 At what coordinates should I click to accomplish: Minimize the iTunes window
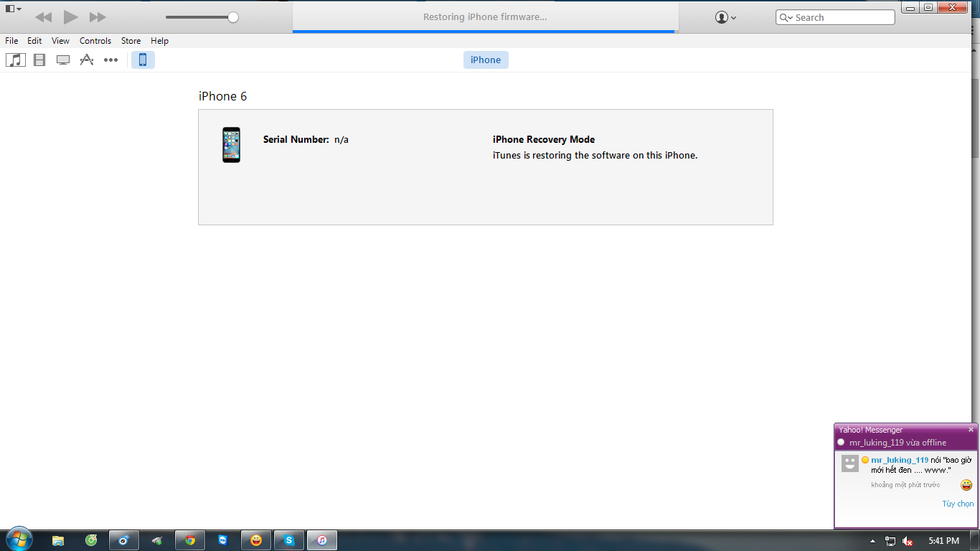click(910, 7)
